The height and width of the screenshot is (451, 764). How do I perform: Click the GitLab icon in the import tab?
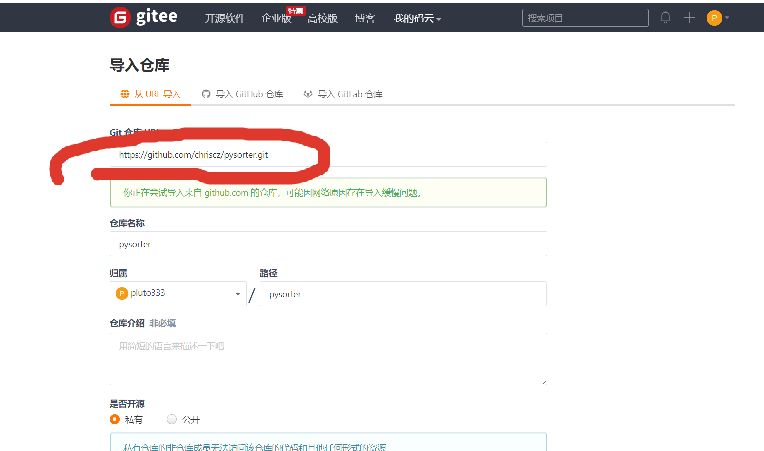point(308,94)
